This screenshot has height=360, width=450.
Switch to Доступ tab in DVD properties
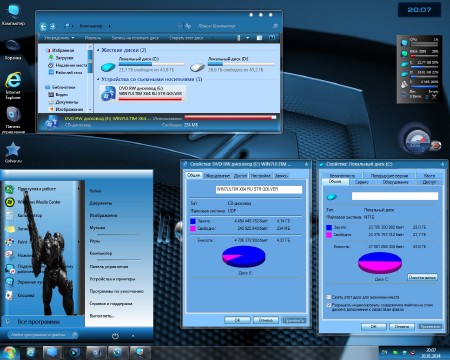240,176
